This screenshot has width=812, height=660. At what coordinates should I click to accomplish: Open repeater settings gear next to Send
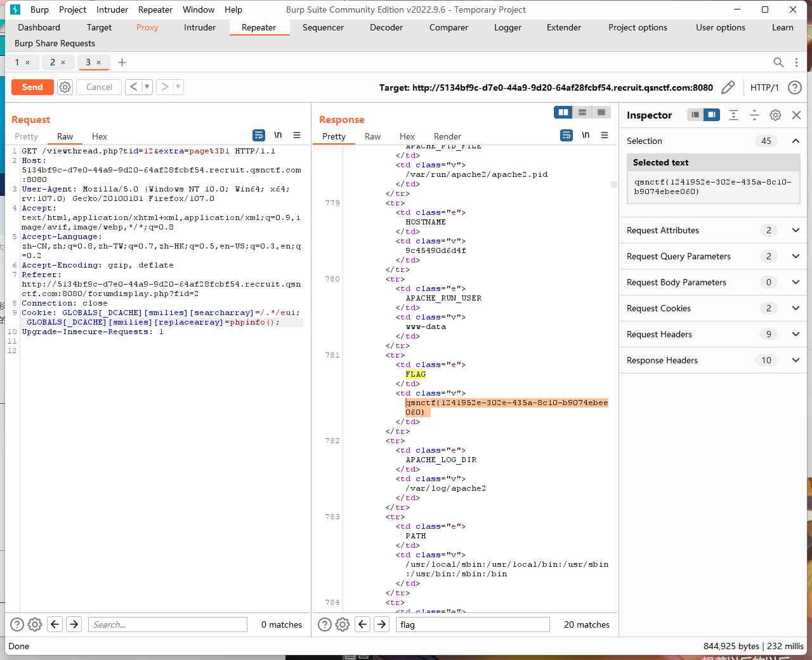[x=65, y=87]
